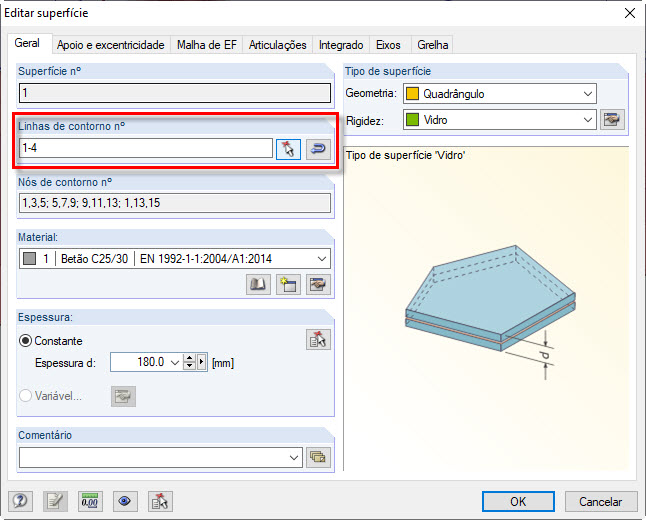Image resolution: width=646 pixels, height=520 pixels.
Task: Open the Eixos tab
Action: coord(388,45)
